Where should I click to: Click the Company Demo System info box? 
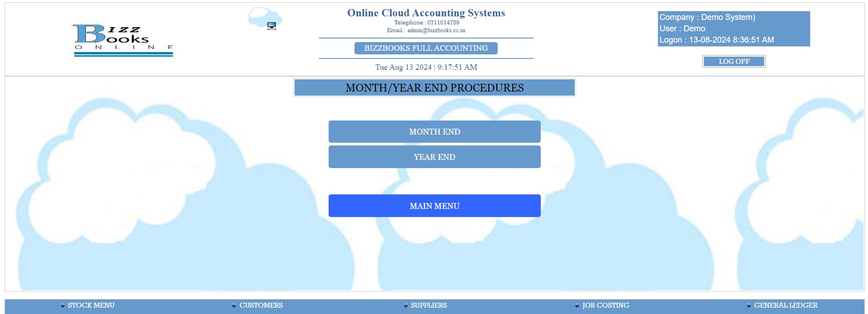click(x=733, y=29)
